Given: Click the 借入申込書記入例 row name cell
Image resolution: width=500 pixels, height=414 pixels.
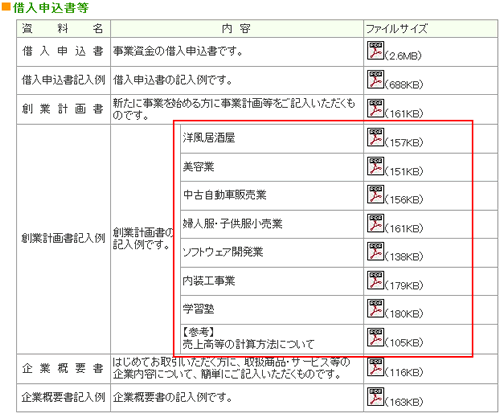Looking at the screenshot, I should tap(63, 80).
